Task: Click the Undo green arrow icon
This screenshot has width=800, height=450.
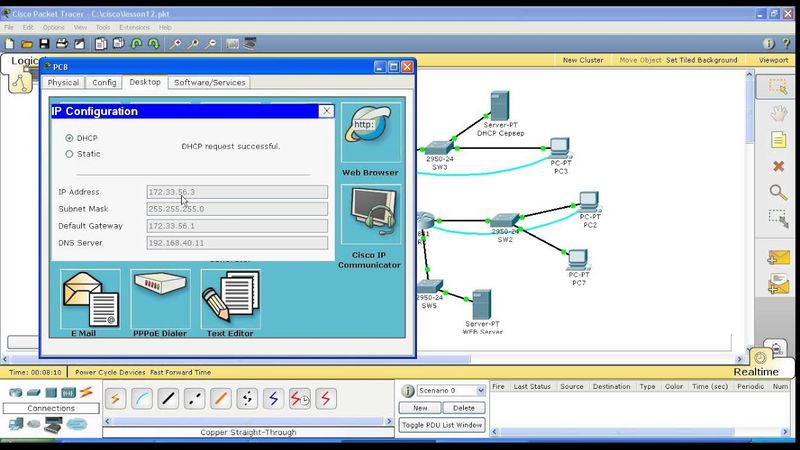Action: pos(136,44)
